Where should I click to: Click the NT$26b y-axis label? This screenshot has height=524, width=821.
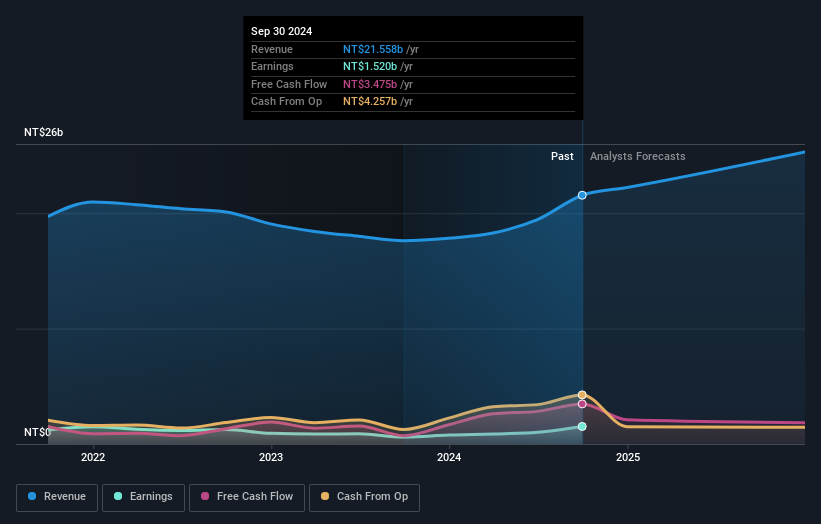coord(43,132)
